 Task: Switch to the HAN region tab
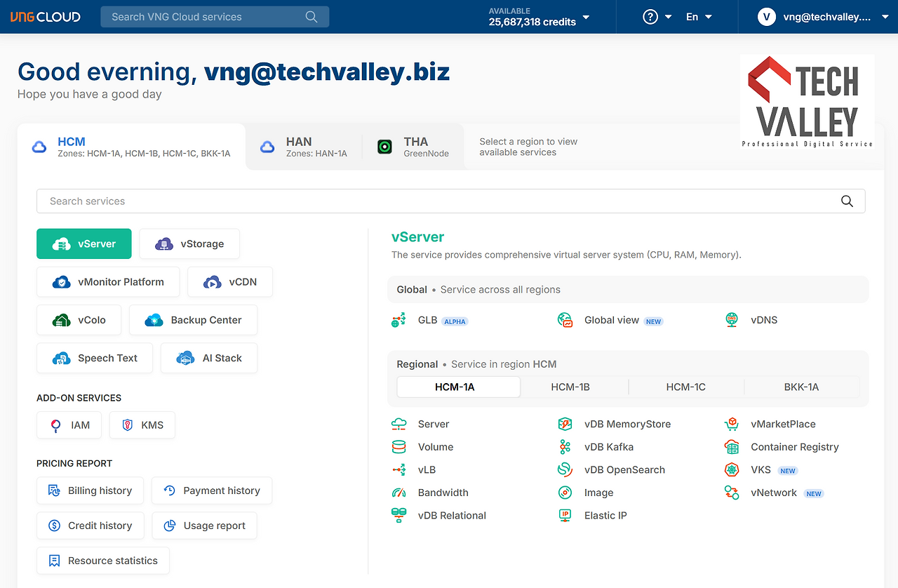pyautogui.click(x=304, y=147)
